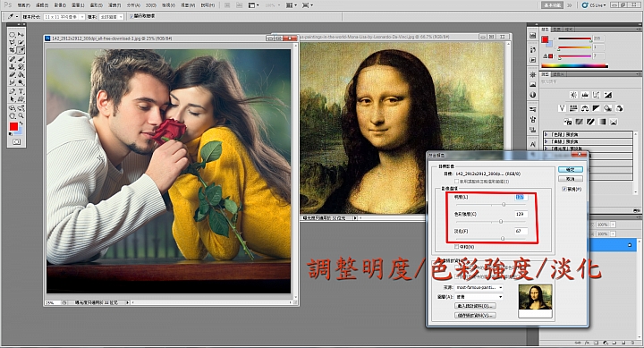Click the color spectrum ramp in Color panel
This screenshot has height=348, width=644.
pos(575,65)
